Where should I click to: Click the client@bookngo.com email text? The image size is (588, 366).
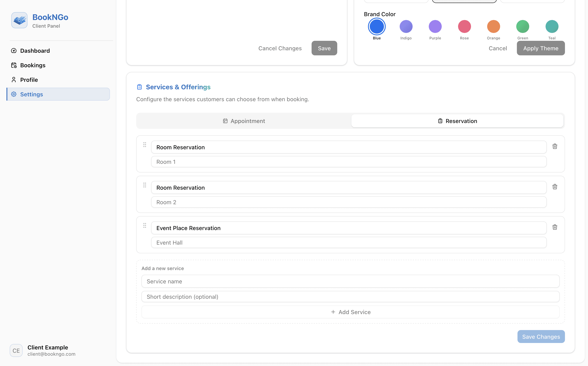[x=51, y=354]
